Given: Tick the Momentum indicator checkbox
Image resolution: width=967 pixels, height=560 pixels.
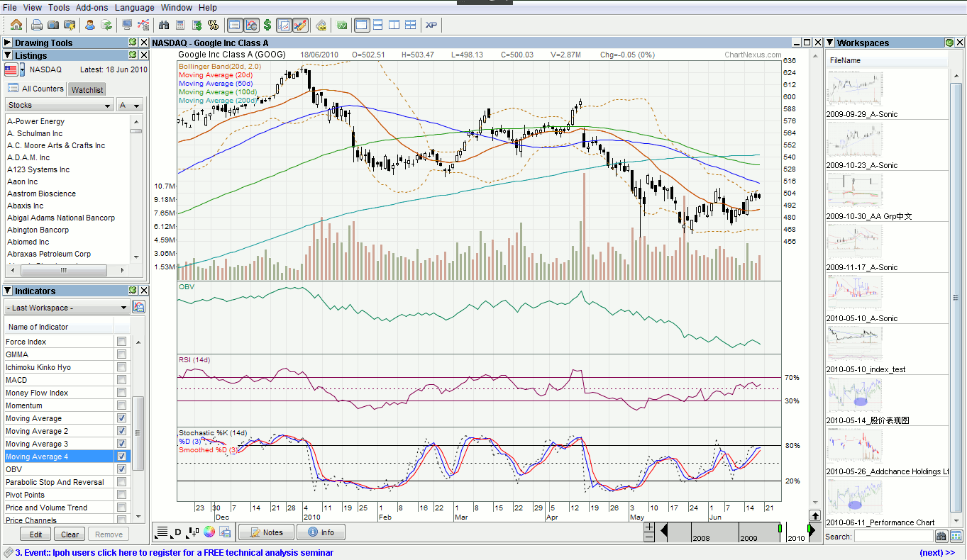Looking at the screenshot, I should [121, 405].
